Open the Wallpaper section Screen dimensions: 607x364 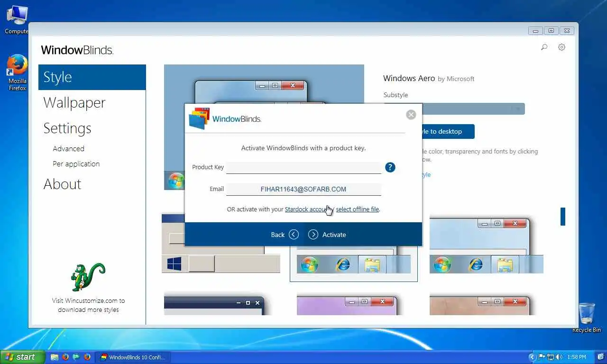pos(74,103)
